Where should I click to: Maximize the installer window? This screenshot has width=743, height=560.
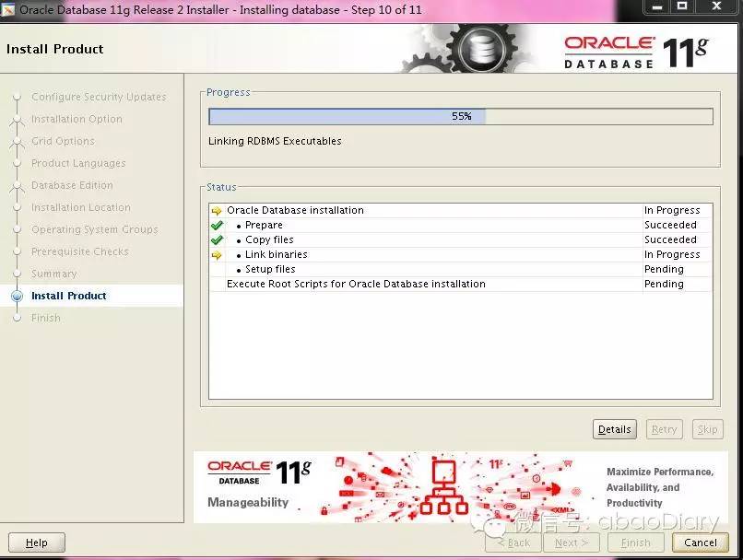click(682, 6)
